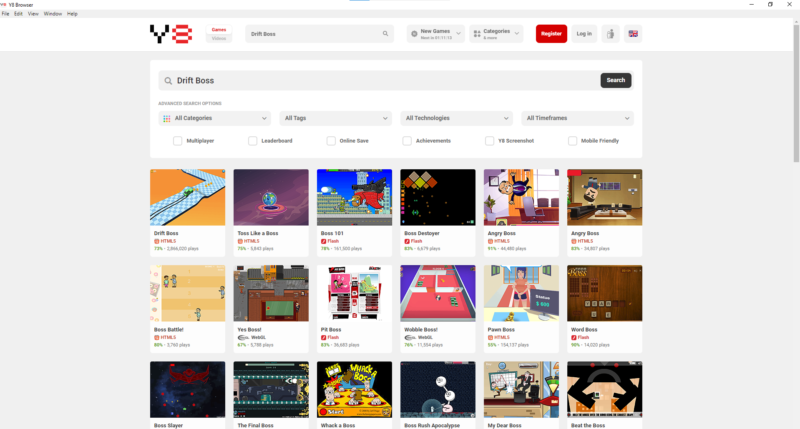
Task: Open the Drift Boss game thumbnail
Action: pos(188,197)
